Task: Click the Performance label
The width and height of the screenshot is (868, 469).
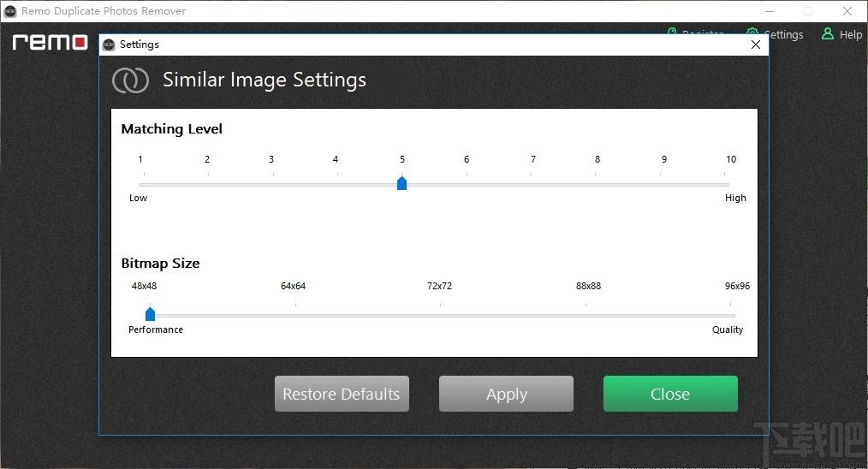Action: [x=156, y=330]
